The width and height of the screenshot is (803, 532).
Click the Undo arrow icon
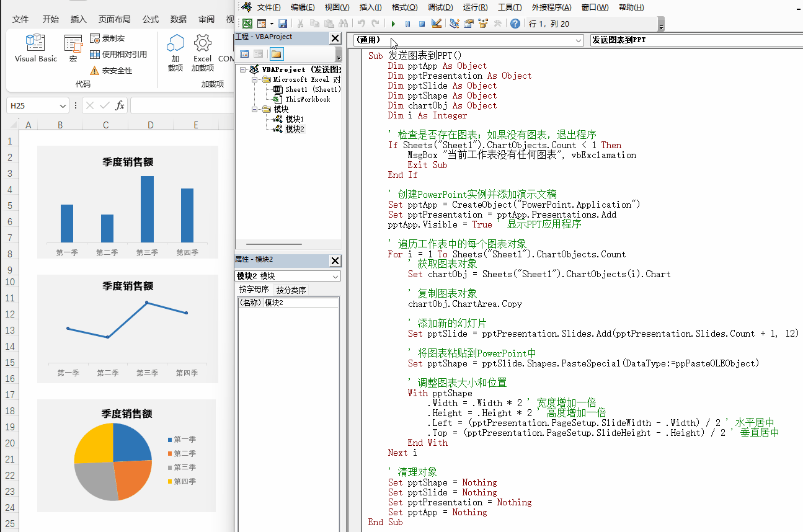point(362,24)
